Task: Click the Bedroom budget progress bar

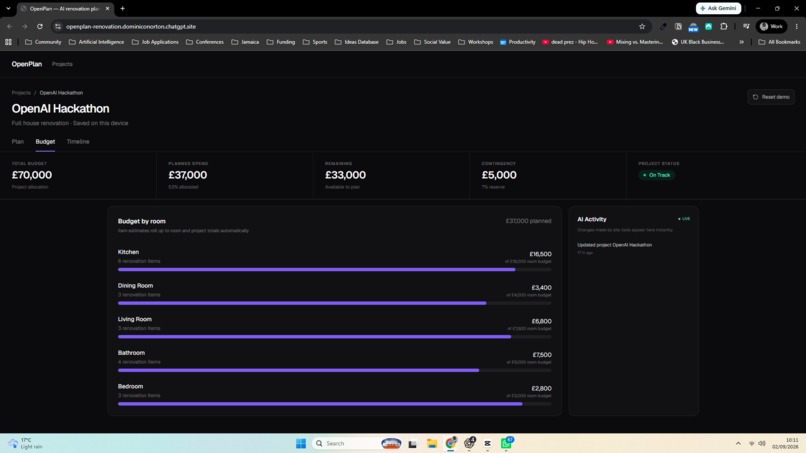Action: click(334, 404)
